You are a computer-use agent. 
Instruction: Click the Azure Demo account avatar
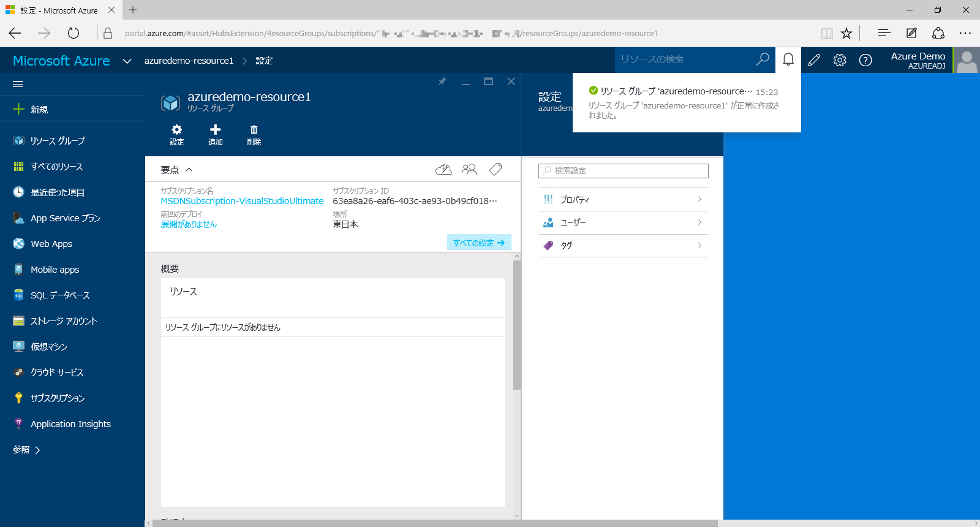(x=967, y=60)
